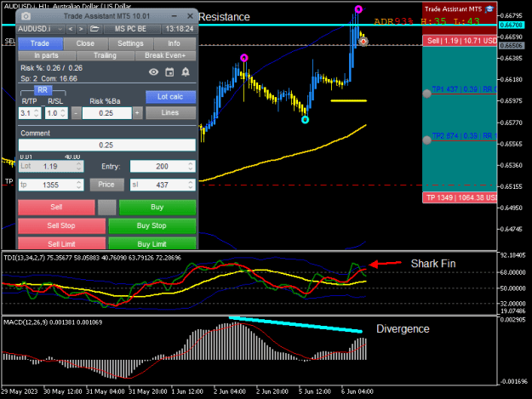Open the Settings tab
Image resolution: width=532 pixels, height=399 pixels.
[x=130, y=43]
